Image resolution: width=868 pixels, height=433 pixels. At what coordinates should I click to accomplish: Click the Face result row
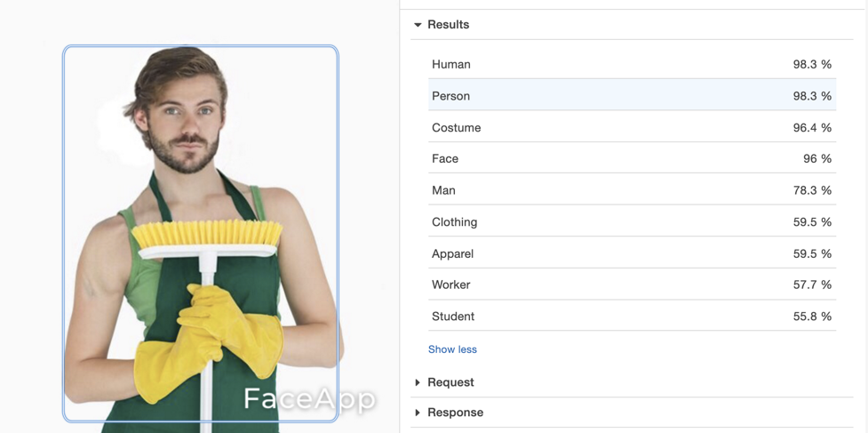632,158
